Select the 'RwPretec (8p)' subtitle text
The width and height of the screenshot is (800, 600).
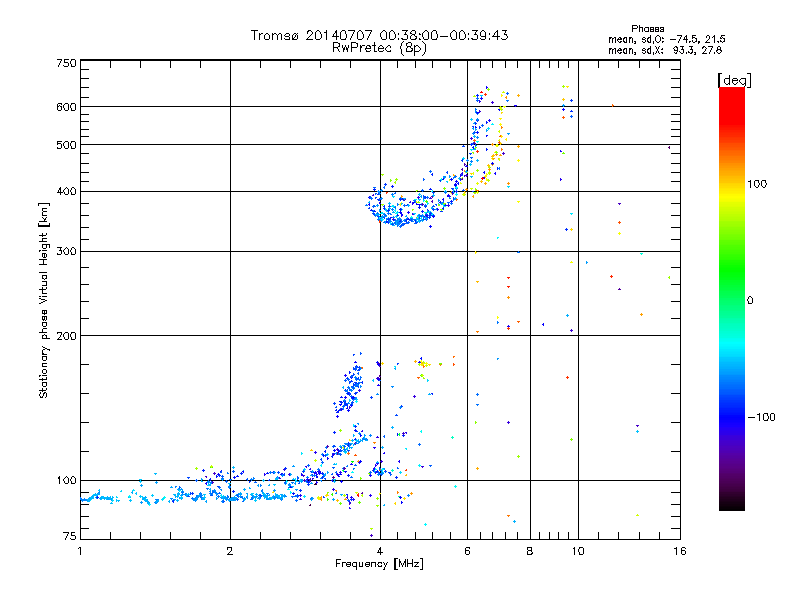coord(379,48)
